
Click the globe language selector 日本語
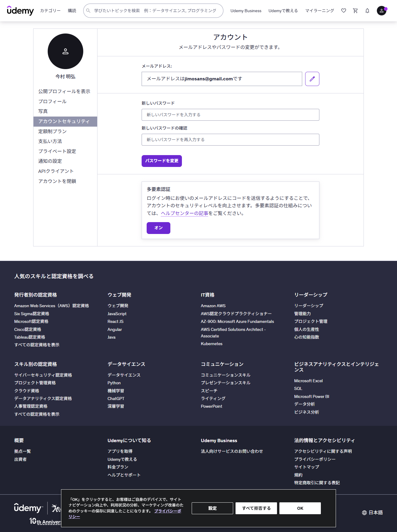[x=372, y=512]
